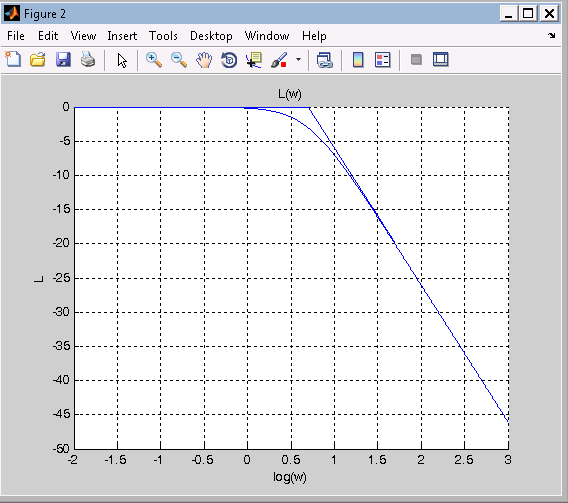This screenshot has height=503, width=568.
Task: Toggle the Edit Plot arrow pointer
Action: click(x=122, y=60)
